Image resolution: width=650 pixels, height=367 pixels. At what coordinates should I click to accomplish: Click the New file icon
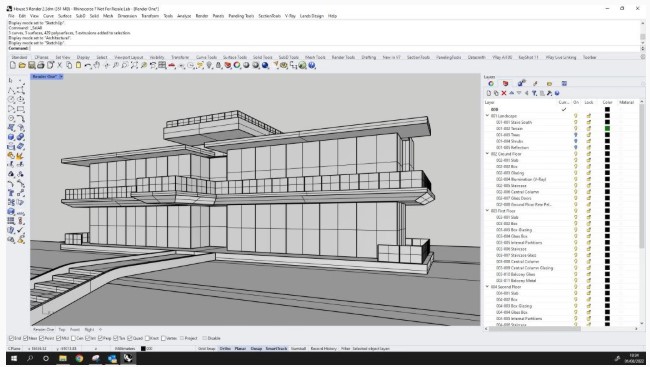13,65
